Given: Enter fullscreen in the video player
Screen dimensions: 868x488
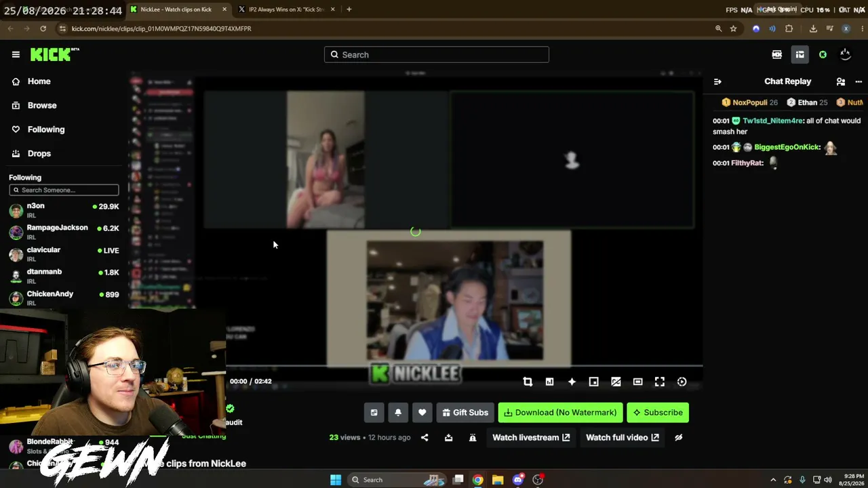Looking at the screenshot, I should [660, 382].
